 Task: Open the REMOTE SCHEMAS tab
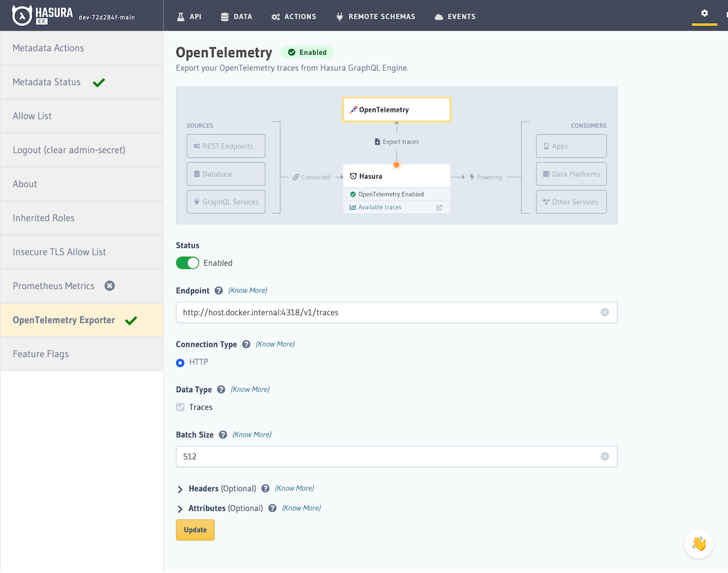click(x=376, y=17)
